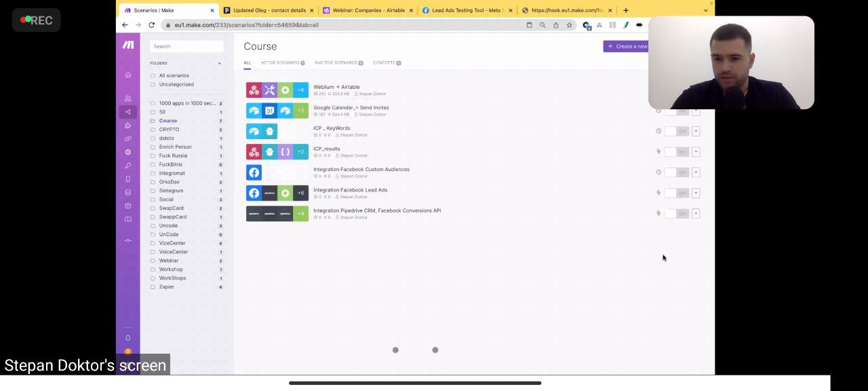Enable the ICP_results scenario switch

tap(677, 152)
